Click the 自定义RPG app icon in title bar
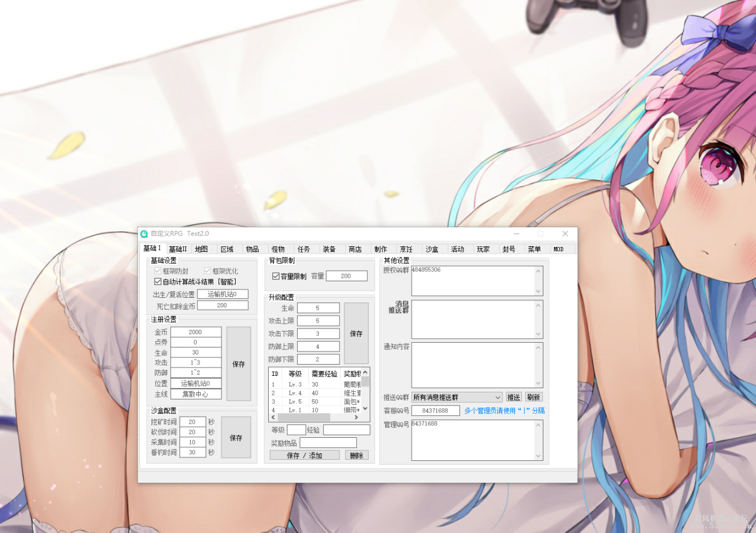This screenshot has height=533, width=756. [144, 234]
